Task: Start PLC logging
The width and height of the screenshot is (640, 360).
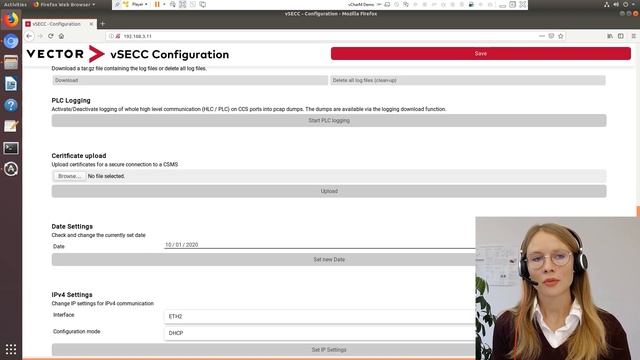Action: (329, 120)
